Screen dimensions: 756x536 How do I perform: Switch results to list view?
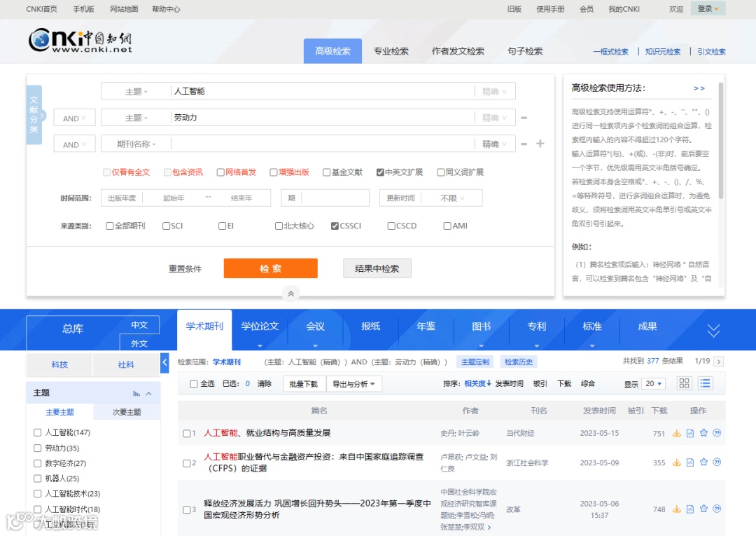[x=705, y=383]
